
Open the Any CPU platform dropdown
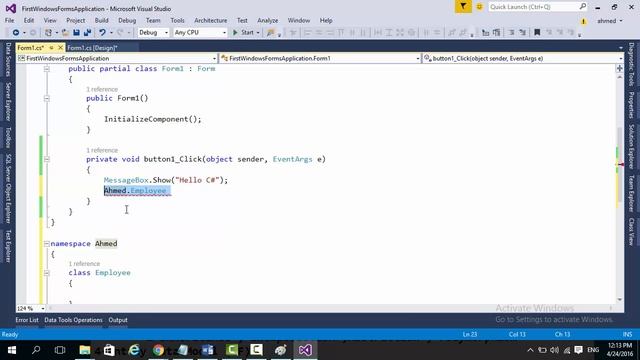click(200, 33)
